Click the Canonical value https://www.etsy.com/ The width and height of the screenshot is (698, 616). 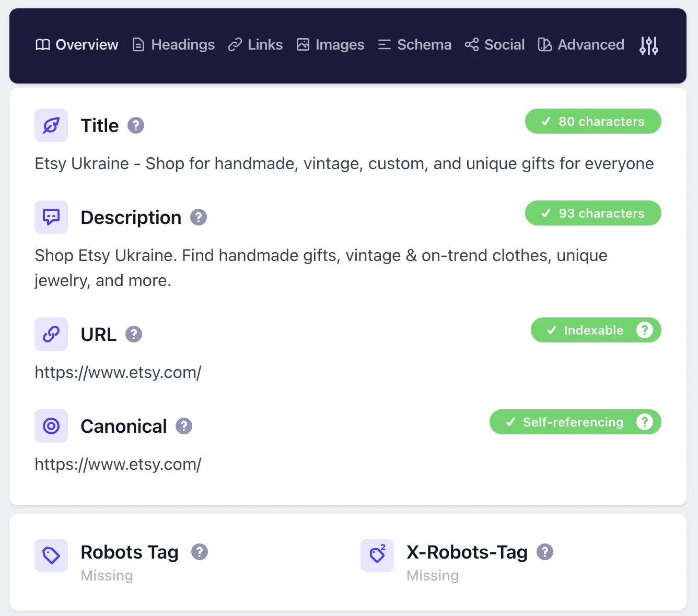point(118,465)
